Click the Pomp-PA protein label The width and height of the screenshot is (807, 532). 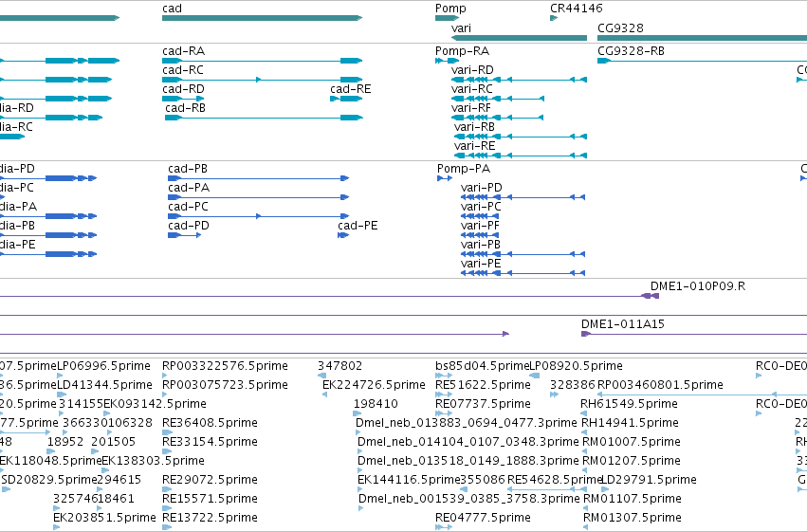[463, 169]
